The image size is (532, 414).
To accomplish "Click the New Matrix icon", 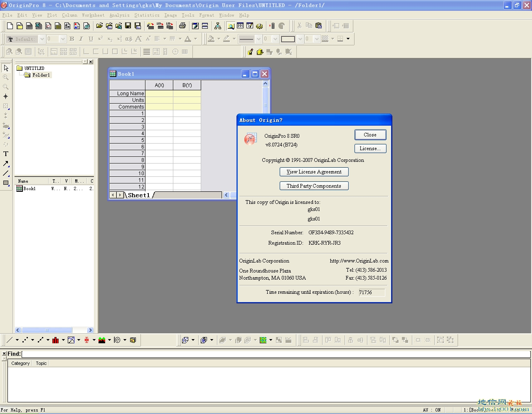I will tap(58, 26).
